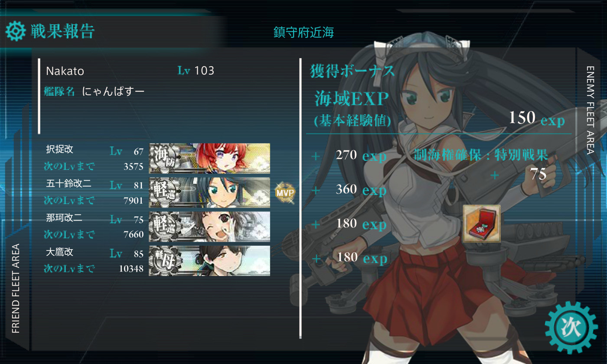
Task: Open the ENEMY FLEET AREA side tab
Action: tap(590, 110)
